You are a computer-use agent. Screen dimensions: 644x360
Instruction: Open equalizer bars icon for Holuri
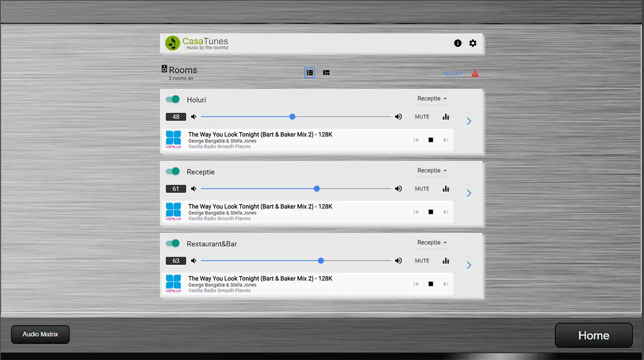click(x=446, y=116)
